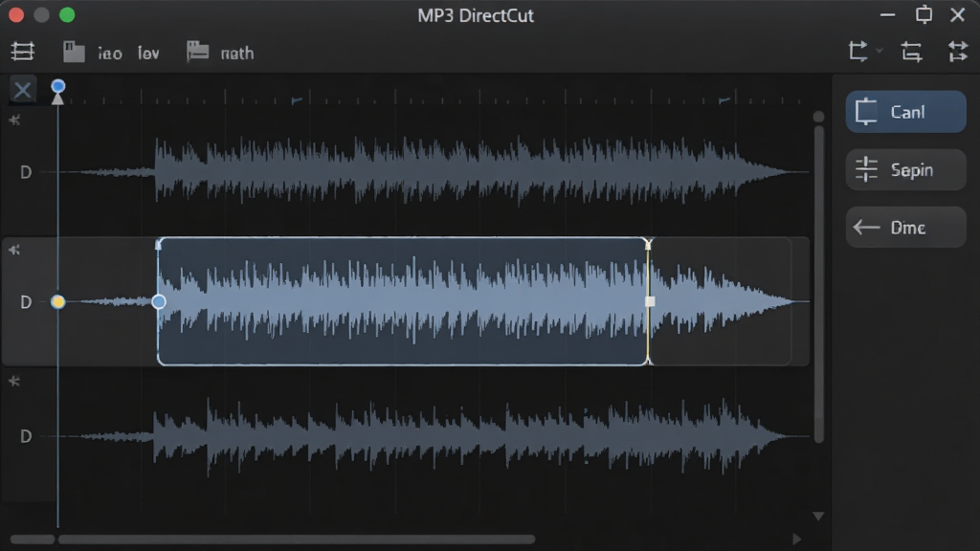Click the crop icon in the top-right toolbar

pos(858,52)
